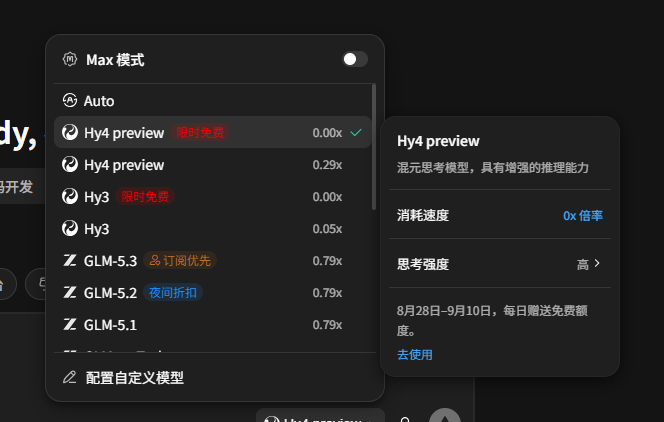Click the 0.79x rate for GLM-5.1
Screen dimensions: 664x422
[327, 325]
